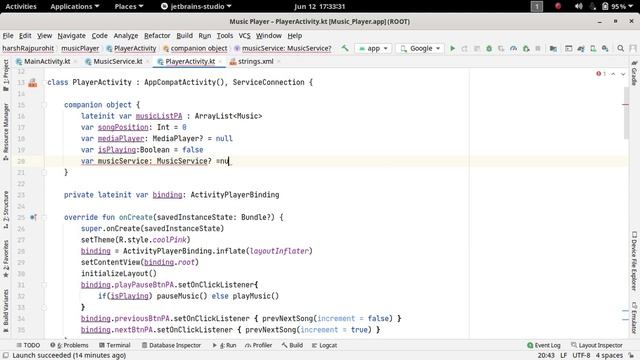Click the 4 spaces indent setting

609,356
